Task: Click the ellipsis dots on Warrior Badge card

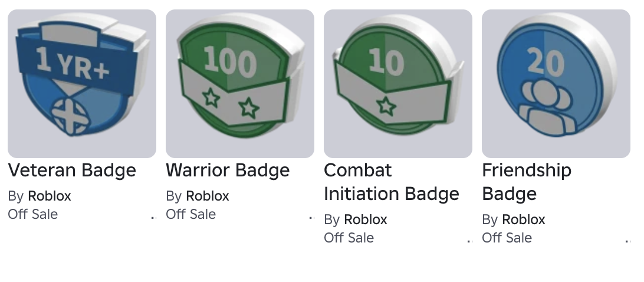Action: point(312,218)
